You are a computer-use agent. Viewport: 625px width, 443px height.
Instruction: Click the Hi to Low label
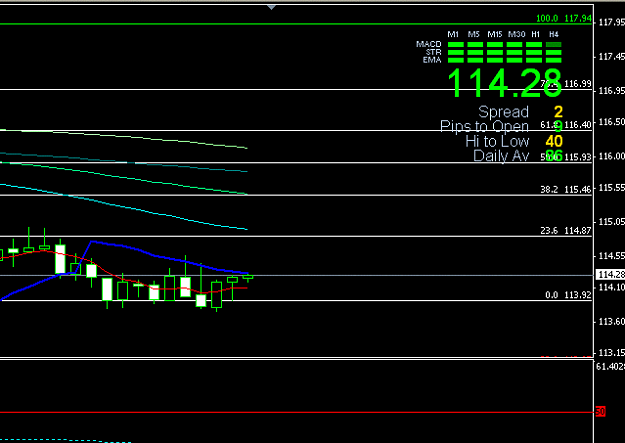(x=497, y=141)
